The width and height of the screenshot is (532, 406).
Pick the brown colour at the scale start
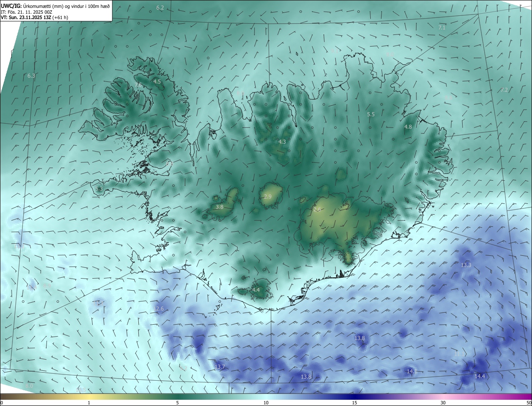2,396
